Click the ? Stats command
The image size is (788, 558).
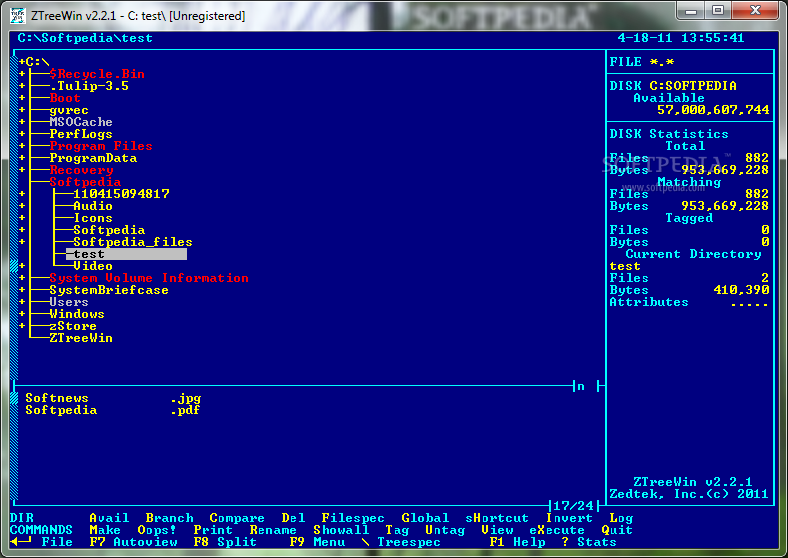[x=589, y=542]
